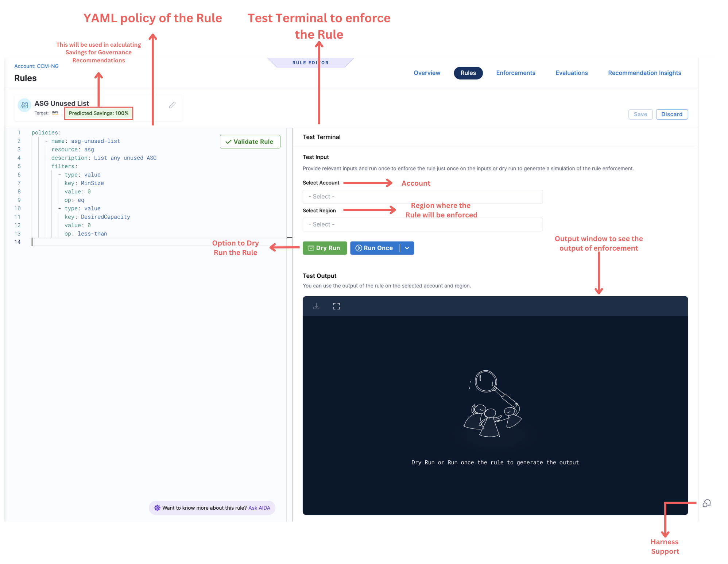
Task: Expand the output window with fullscreen icon
Action: 336,306
